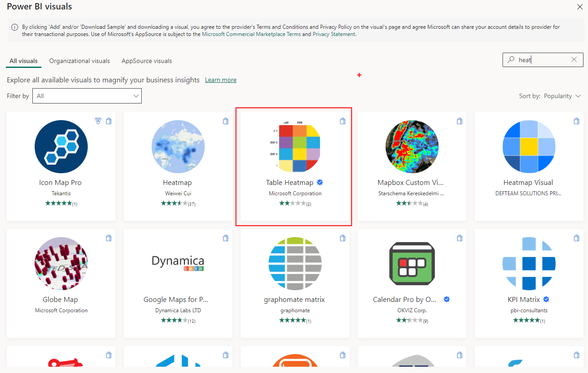Click the Starschema Kereskedelmi publisher name
This screenshot has height=373, width=588.
pos(412,193)
